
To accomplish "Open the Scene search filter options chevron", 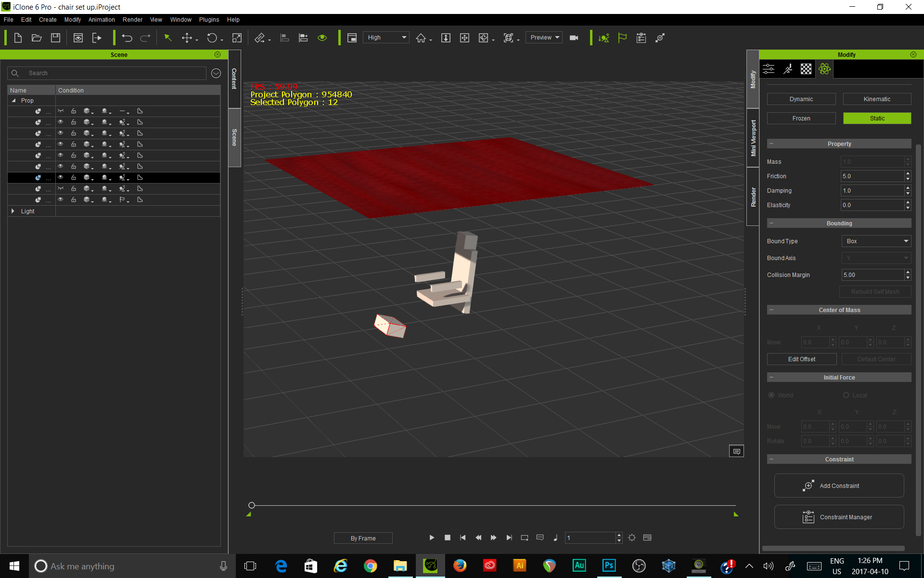I will click(x=216, y=73).
